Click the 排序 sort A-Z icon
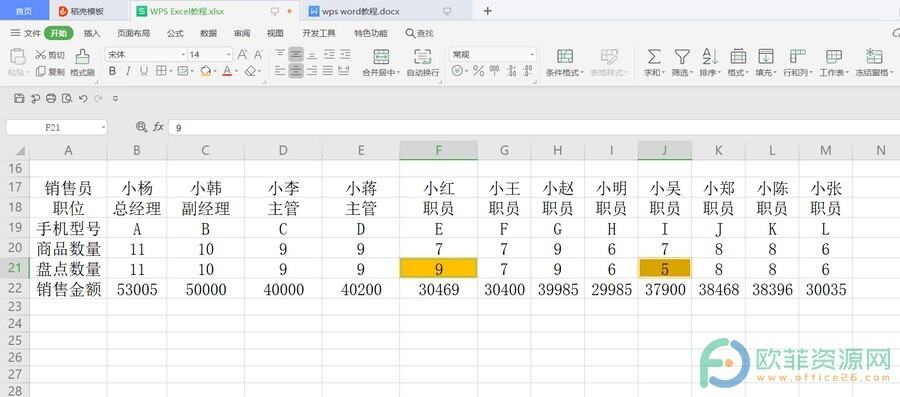 click(x=709, y=56)
